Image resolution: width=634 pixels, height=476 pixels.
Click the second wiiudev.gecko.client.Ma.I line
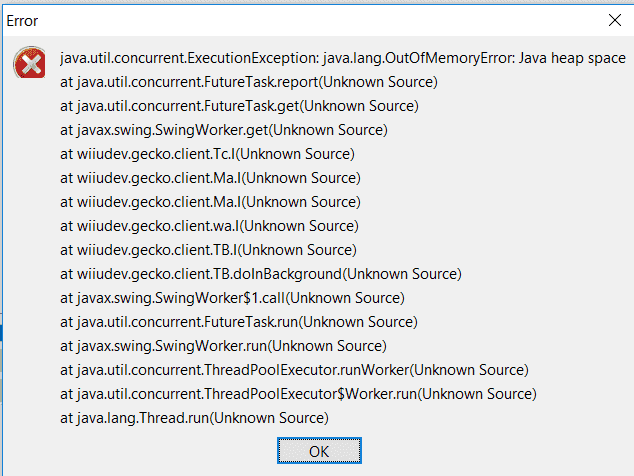(x=210, y=202)
